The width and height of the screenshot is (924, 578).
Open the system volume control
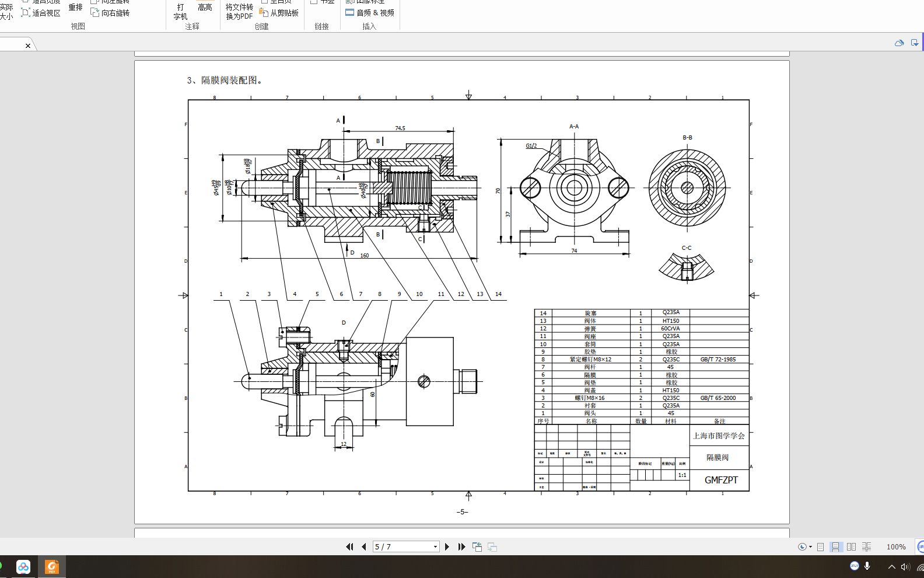pyautogui.click(x=905, y=566)
